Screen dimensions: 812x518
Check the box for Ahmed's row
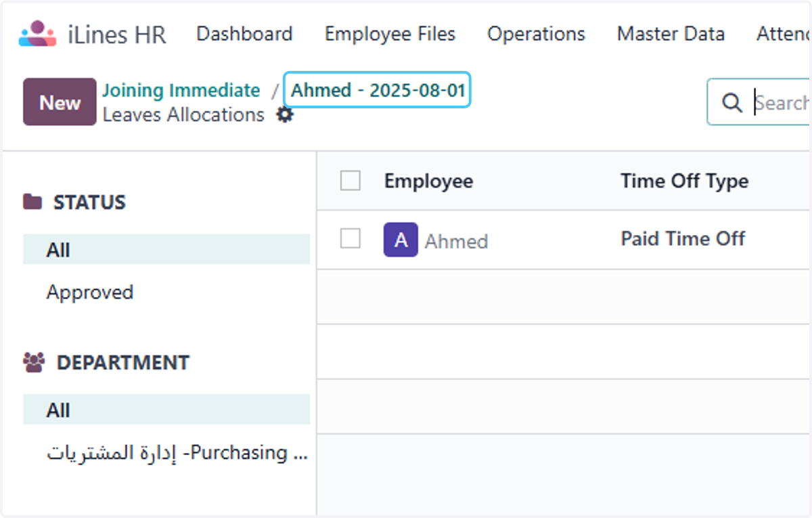coord(350,238)
